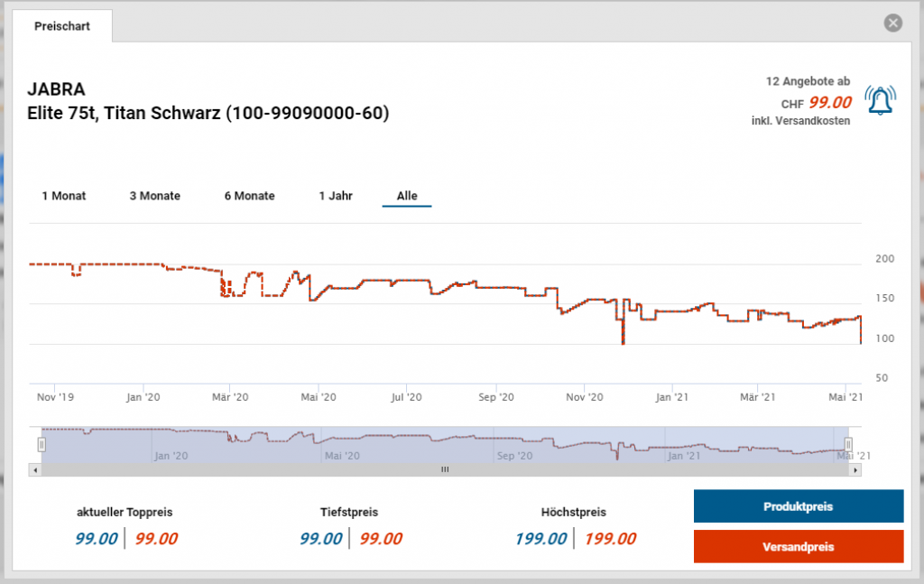Open the Preischart tab
The height and width of the screenshot is (584, 924).
coord(62,26)
